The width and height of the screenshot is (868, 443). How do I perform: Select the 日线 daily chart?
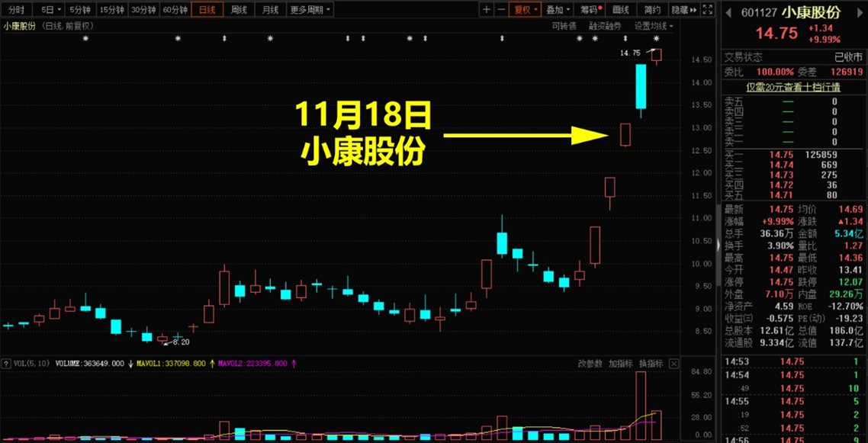207,9
